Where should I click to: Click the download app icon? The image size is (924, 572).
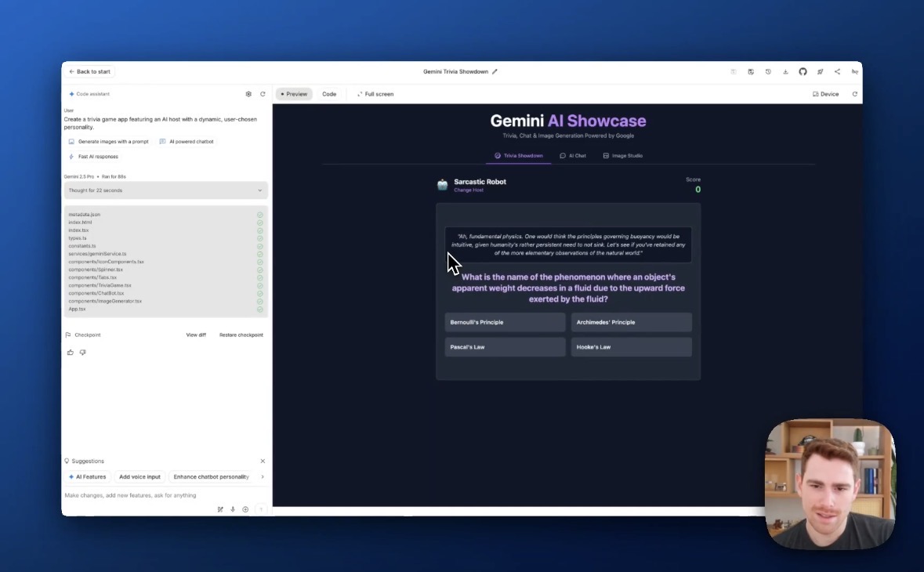pos(785,71)
